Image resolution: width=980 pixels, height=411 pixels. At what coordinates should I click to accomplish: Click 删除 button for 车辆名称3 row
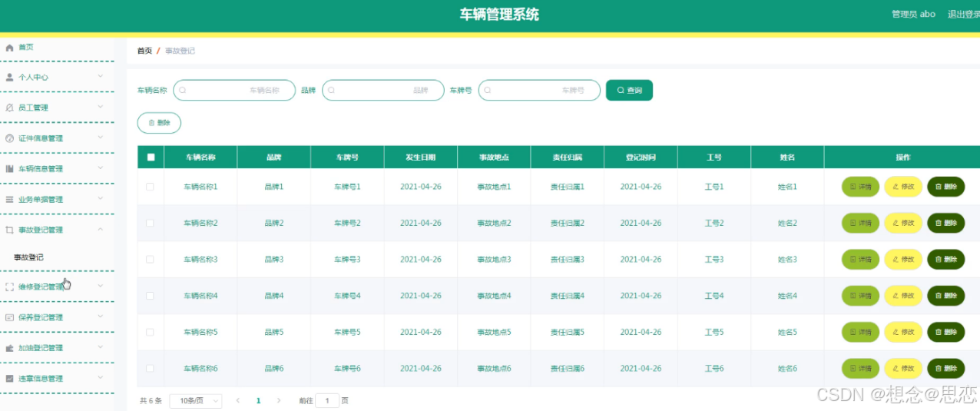(946, 260)
